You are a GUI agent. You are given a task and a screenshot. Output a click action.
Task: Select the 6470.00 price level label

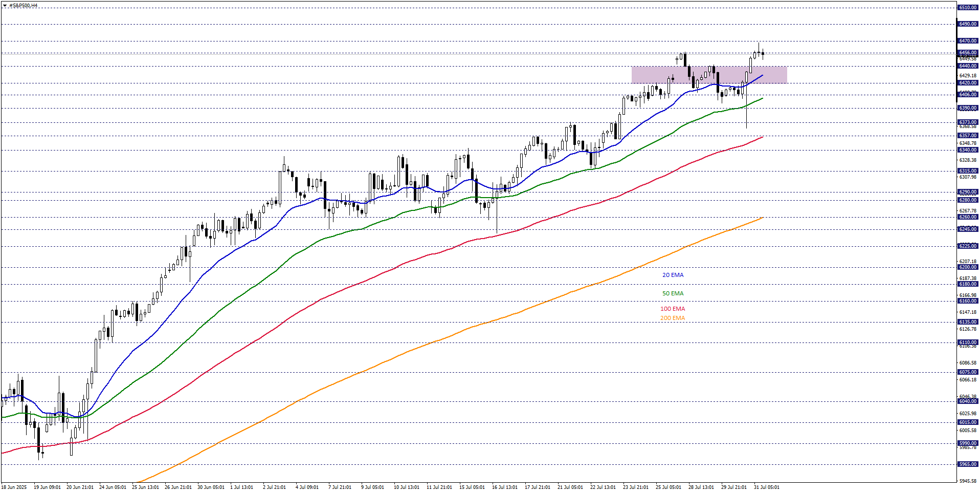(x=968, y=41)
